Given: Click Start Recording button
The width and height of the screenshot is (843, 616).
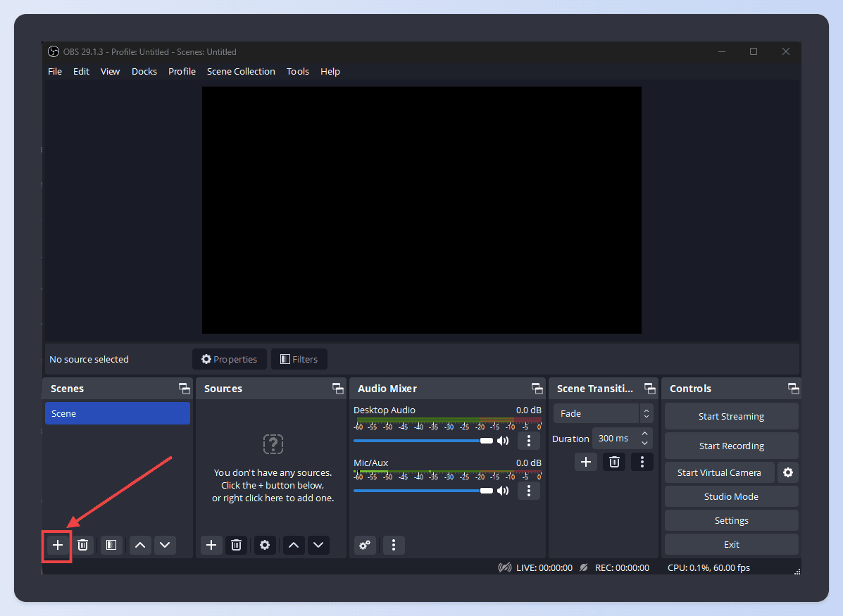Looking at the screenshot, I should click(x=731, y=446).
